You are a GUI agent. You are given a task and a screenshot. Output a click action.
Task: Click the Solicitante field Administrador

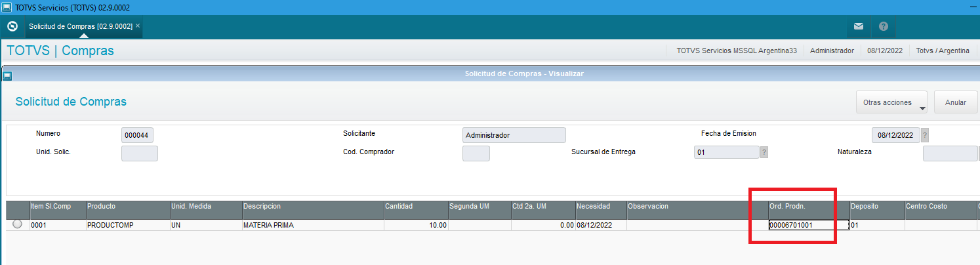(514, 135)
